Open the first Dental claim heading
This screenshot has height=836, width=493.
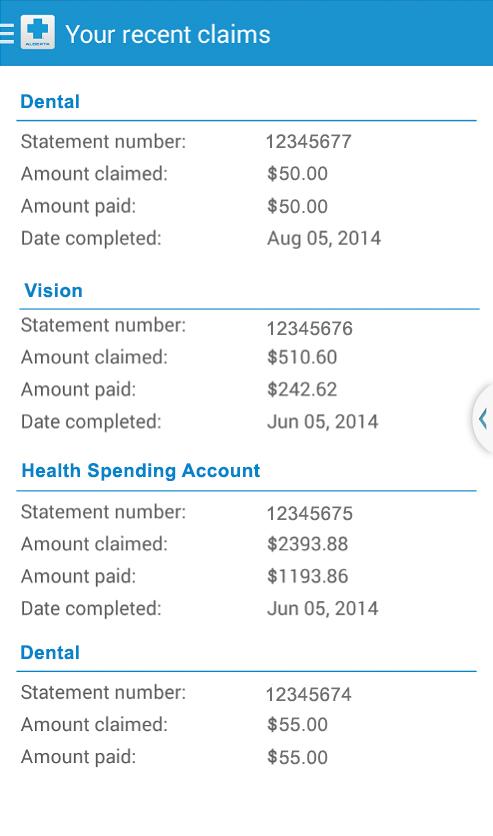(50, 101)
